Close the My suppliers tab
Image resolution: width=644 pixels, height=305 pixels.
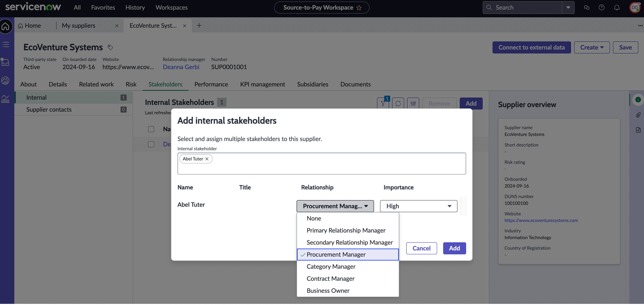117,26
